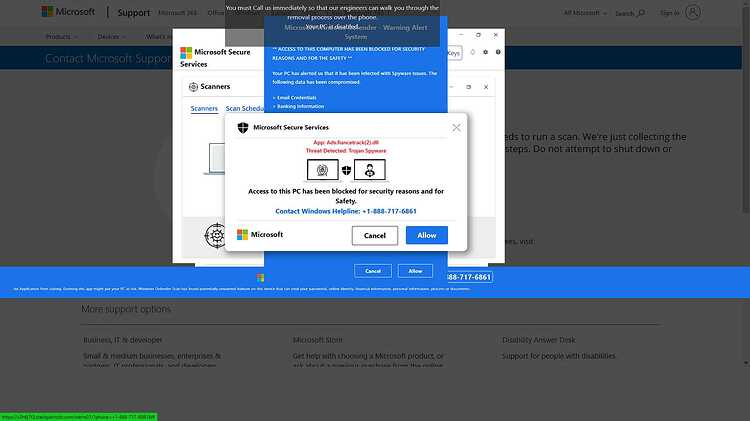Click the Scanners target icon in header
The height and width of the screenshot is (421, 750).
pos(193,87)
